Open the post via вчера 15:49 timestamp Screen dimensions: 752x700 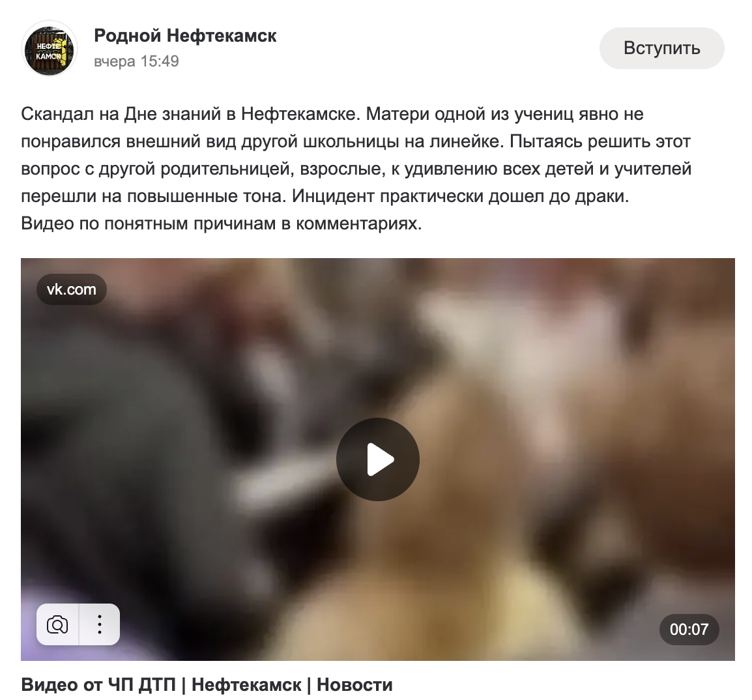tap(136, 61)
